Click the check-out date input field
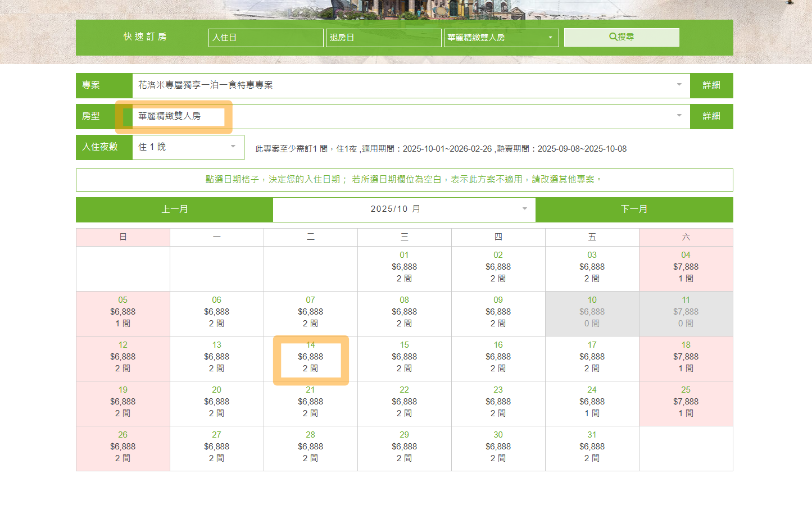 (x=383, y=38)
